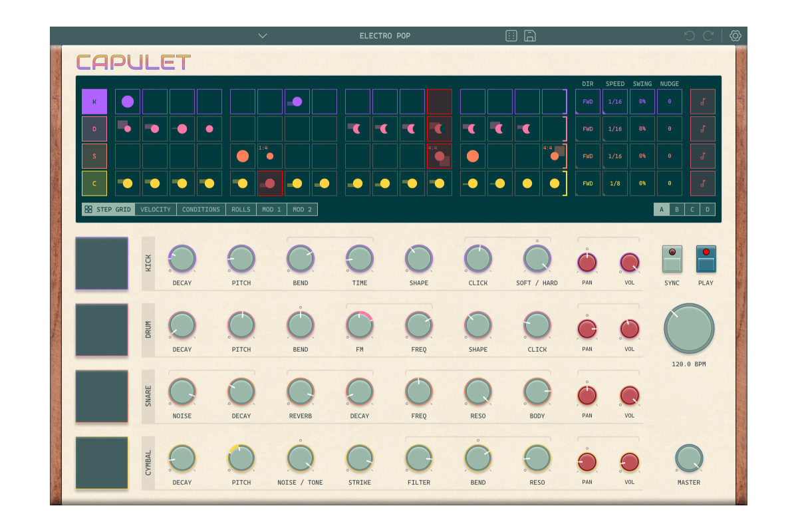The height and width of the screenshot is (532, 798).
Task: Click the kick row swing 0% value
Action: pyautogui.click(x=642, y=102)
